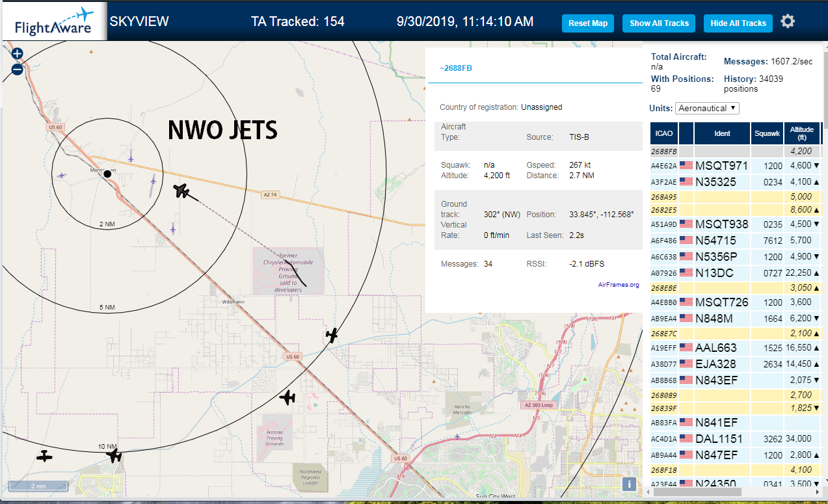Select the 268F18 row
The image size is (828, 504).
point(735,470)
